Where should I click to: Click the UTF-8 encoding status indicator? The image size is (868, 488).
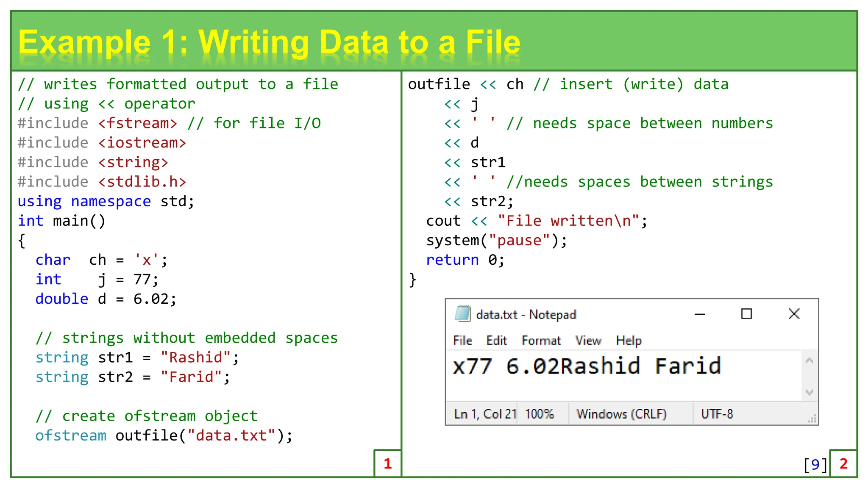(717, 414)
